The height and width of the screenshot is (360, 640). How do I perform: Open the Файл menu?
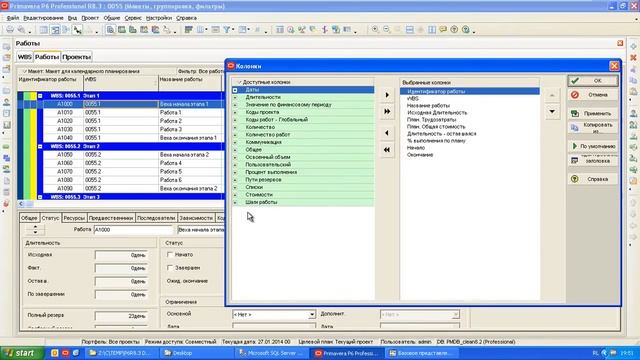[13, 18]
